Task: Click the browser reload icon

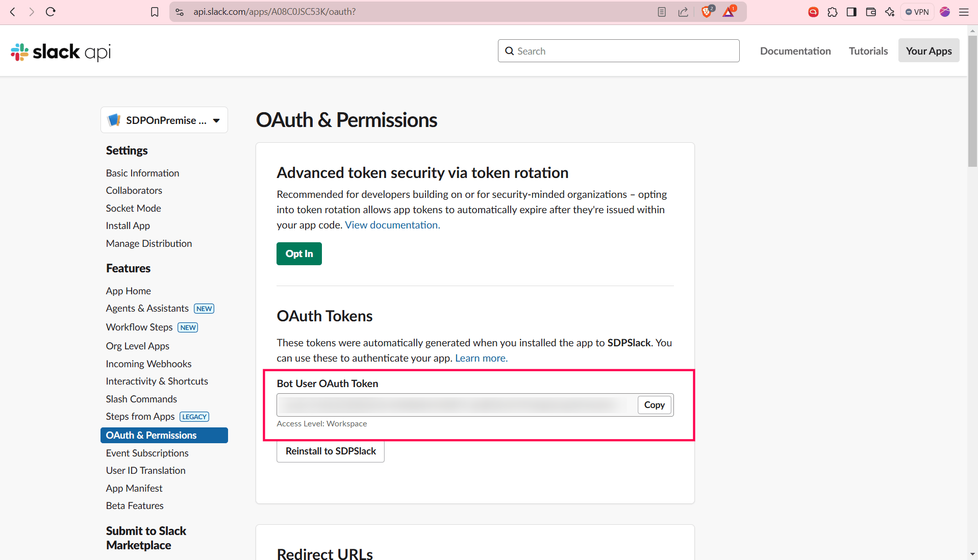Action: [51, 12]
